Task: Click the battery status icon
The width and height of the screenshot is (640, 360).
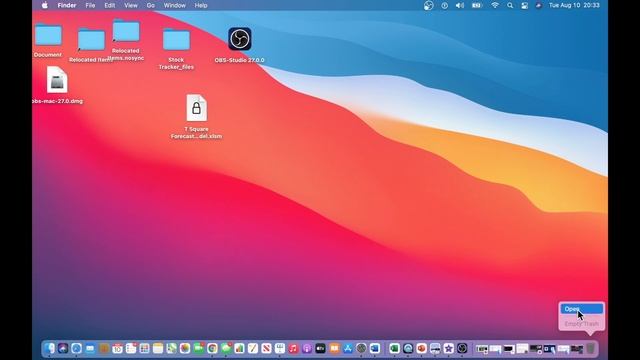Action: pyautogui.click(x=477, y=5)
